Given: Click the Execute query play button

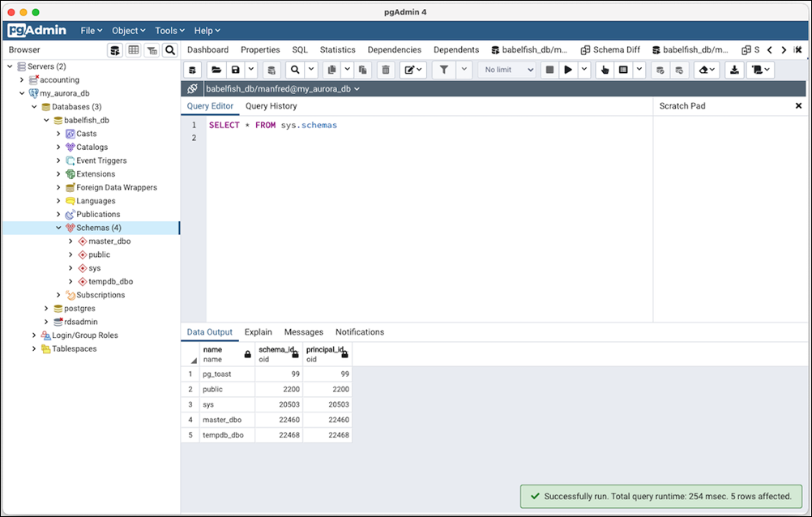Looking at the screenshot, I should (568, 70).
